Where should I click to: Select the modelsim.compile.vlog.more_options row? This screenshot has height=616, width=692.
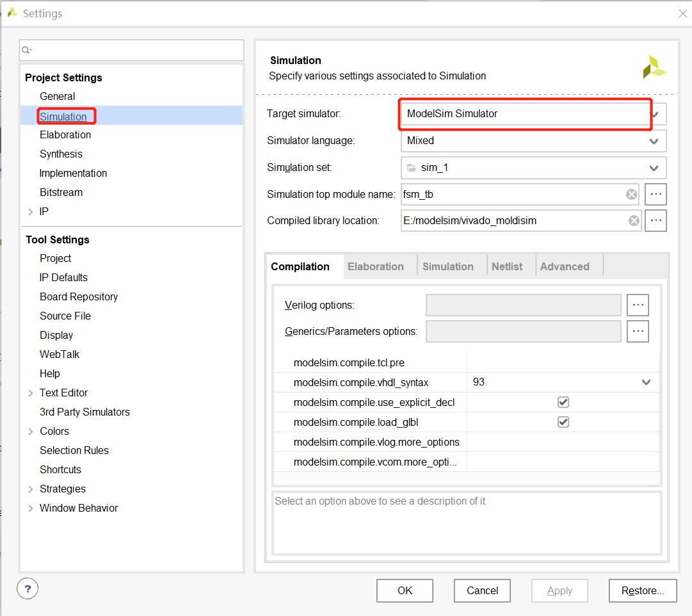point(467,442)
